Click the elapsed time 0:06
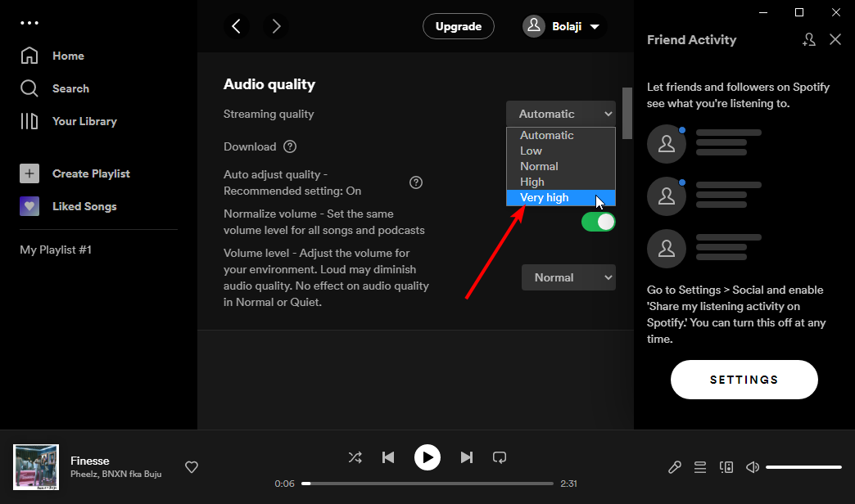 pos(285,484)
